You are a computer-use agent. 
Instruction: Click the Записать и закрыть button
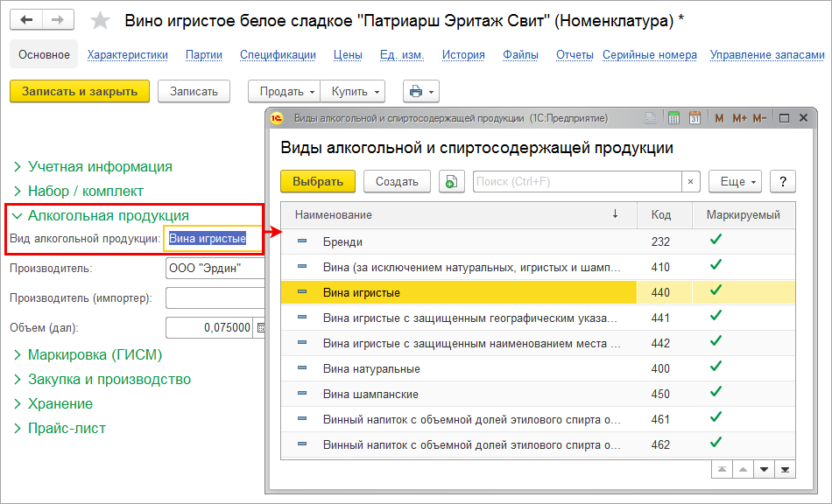tap(80, 92)
